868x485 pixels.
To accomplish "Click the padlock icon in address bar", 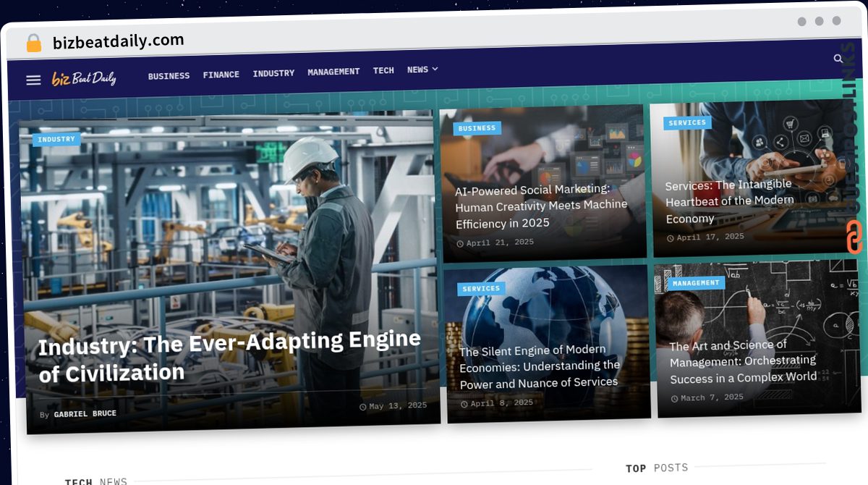I will point(33,43).
